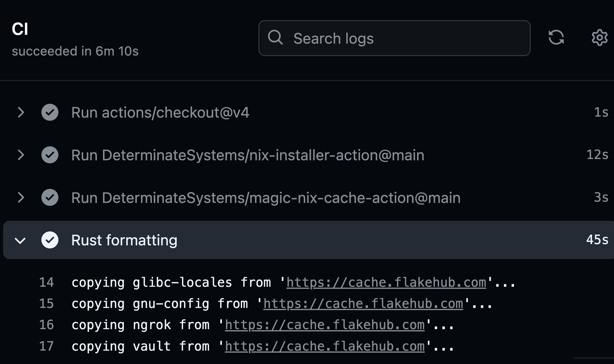Click the refresh logs icon

pos(556,38)
